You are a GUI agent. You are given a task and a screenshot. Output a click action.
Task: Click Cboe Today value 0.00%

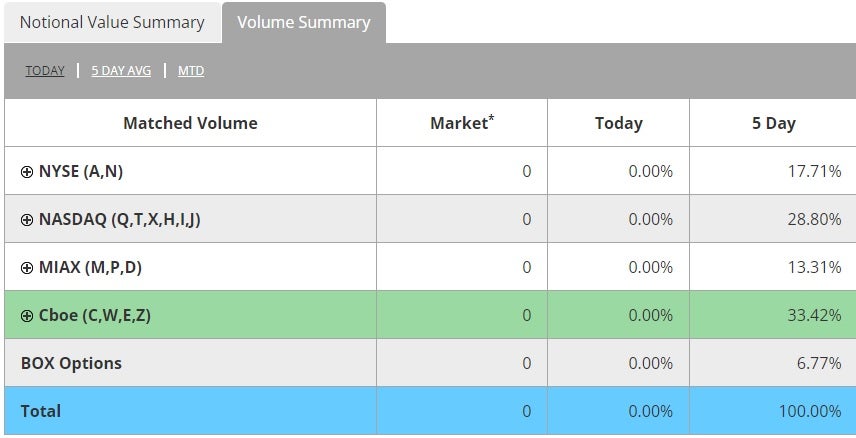coord(651,316)
